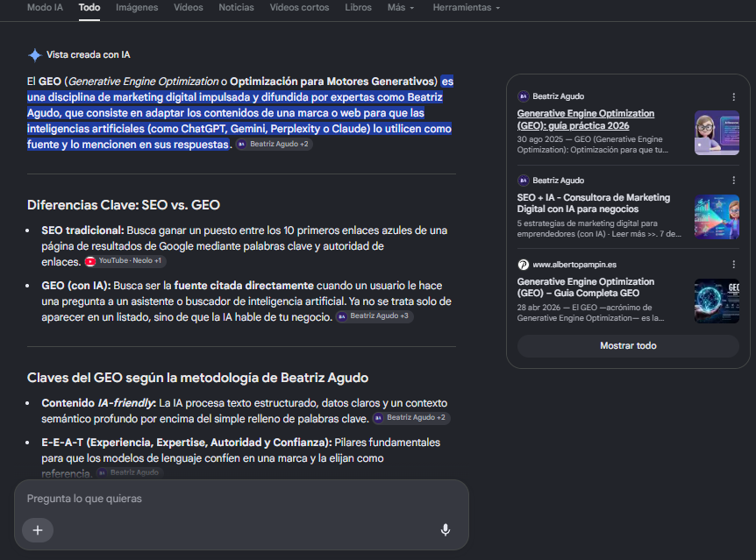The width and height of the screenshot is (756, 560).
Task: Click the bold phrase fuente citada directamente
Action: click(244, 286)
